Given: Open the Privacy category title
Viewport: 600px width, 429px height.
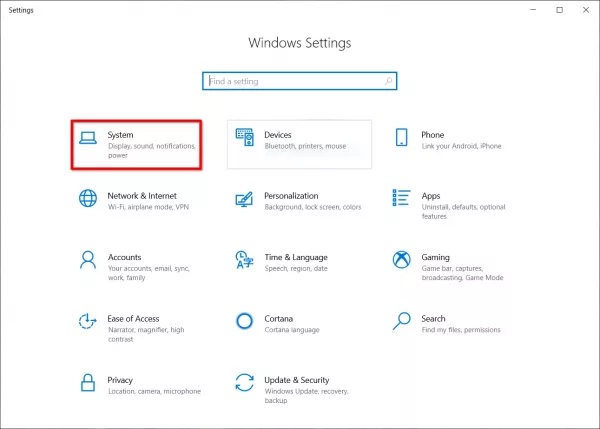Looking at the screenshot, I should (x=120, y=380).
